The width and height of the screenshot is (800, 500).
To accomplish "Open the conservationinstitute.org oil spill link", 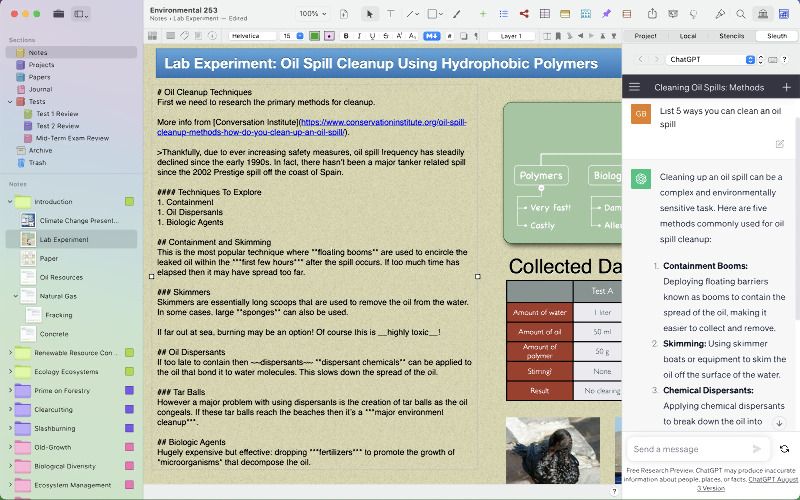I will [x=250, y=127].
